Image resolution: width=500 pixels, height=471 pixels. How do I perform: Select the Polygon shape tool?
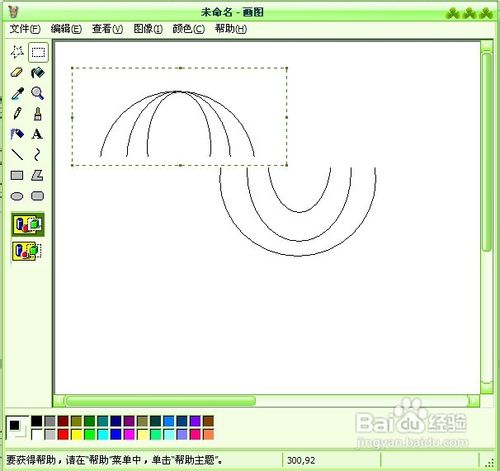pyautogui.click(x=38, y=176)
